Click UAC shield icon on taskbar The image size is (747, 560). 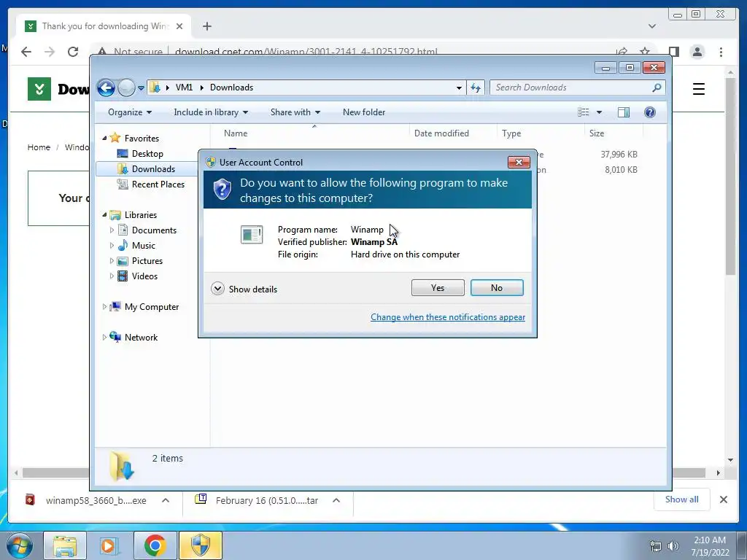201,545
